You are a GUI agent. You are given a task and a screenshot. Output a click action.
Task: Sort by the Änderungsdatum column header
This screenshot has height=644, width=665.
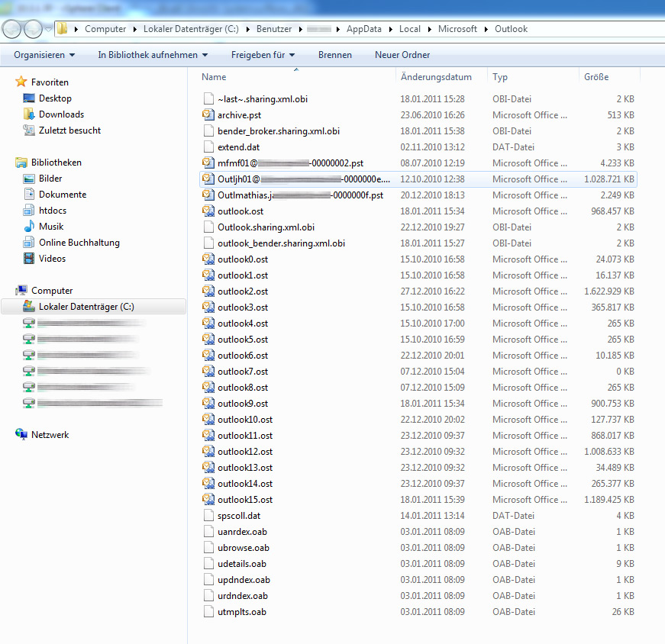(x=436, y=77)
